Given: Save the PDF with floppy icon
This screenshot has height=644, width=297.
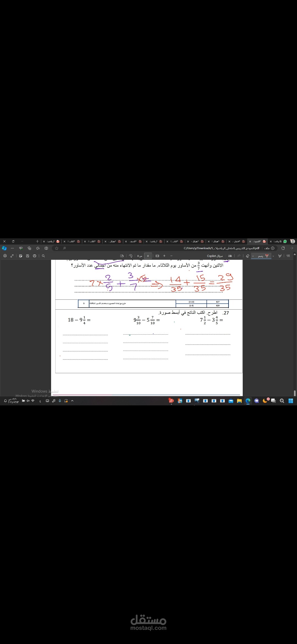Looking at the screenshot, I should tap(28, 256).
